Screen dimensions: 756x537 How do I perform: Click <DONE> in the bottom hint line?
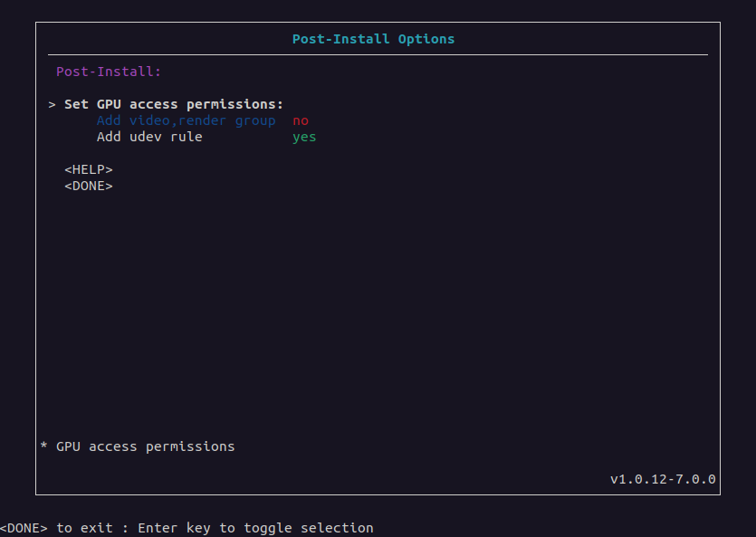coord(24,528)
